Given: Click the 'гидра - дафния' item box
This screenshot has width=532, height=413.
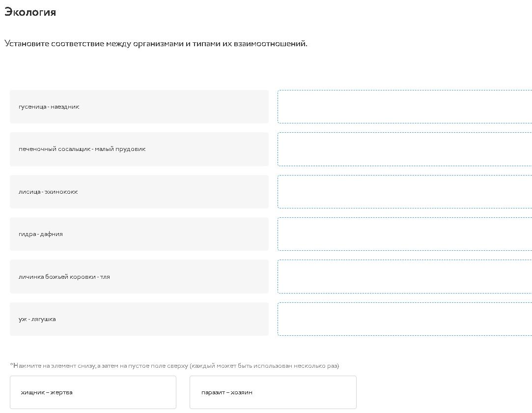Looking at the screenshot, I should [x=139, y=234].
